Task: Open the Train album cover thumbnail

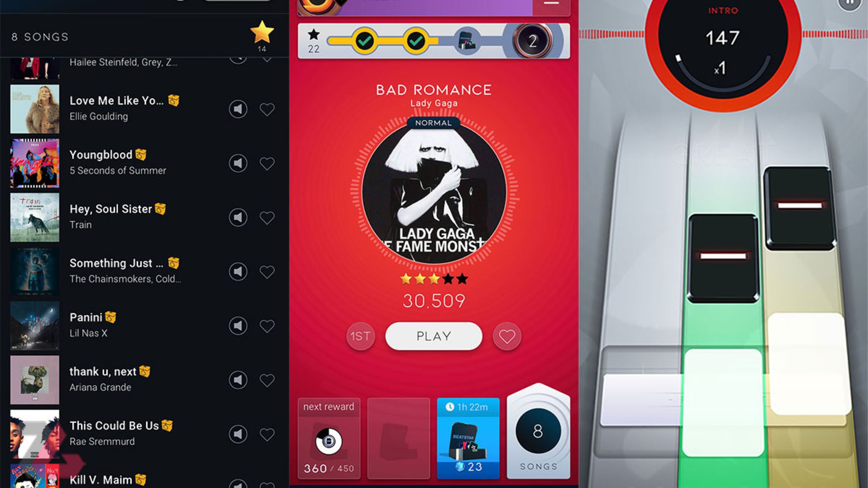Action: click(35, 217)
